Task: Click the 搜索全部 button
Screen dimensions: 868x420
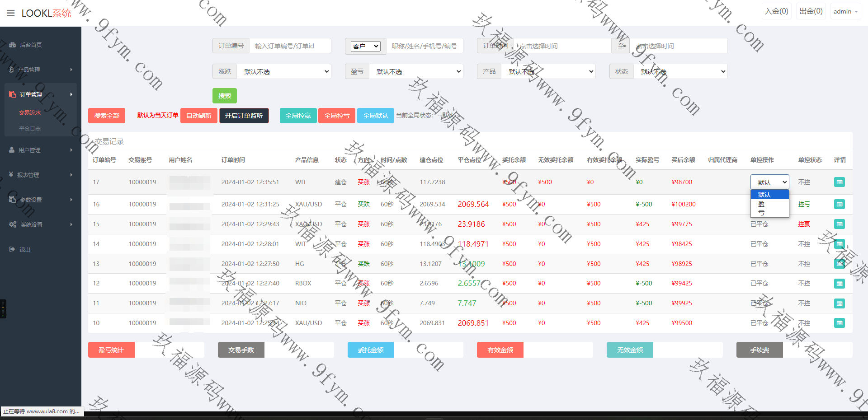Action: point(106,116)
